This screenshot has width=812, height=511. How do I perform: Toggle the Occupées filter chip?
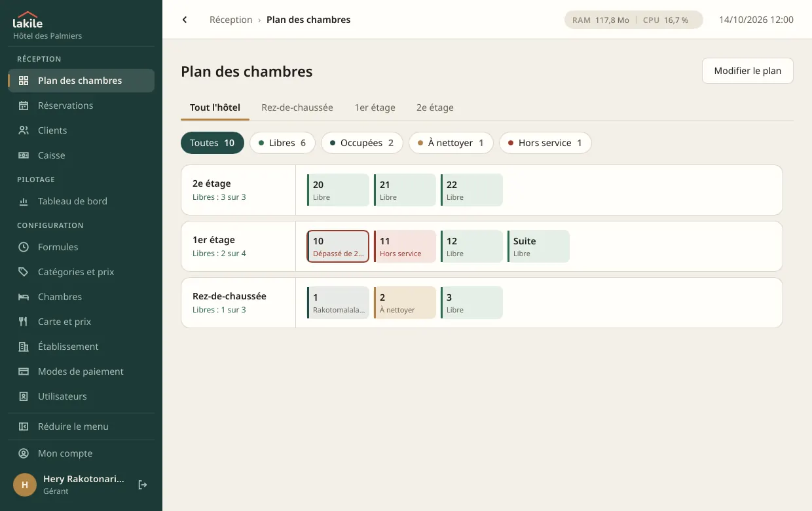[x=361, y=143]
